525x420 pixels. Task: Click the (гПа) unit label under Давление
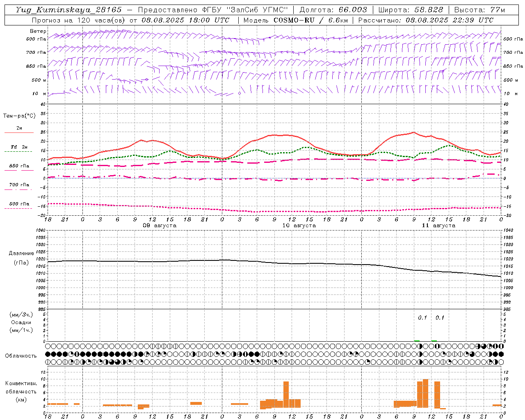click(x=21, y=262)
